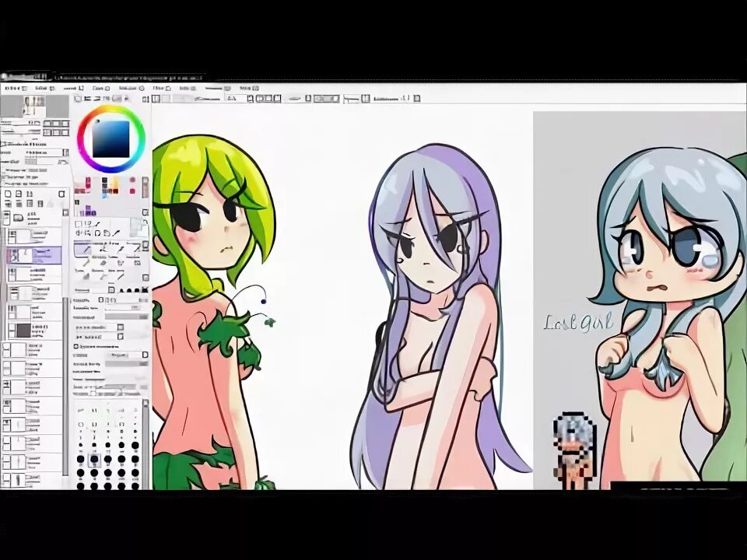Select the hand pan tool
The width and height of the screenshot is (747, 560).
click(x=107, y=233)
